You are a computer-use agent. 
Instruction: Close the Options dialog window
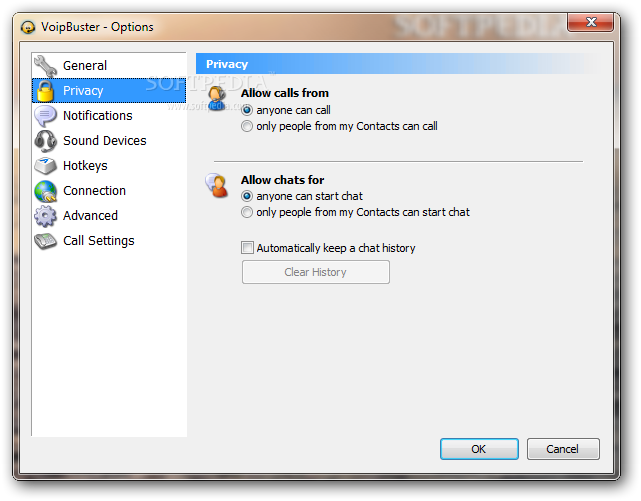[590, 22]
